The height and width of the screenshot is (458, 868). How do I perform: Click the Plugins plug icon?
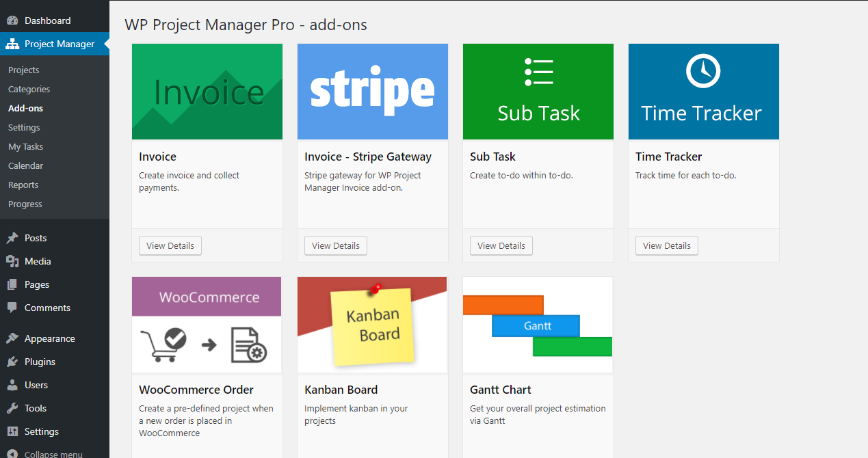pos(12,362)
